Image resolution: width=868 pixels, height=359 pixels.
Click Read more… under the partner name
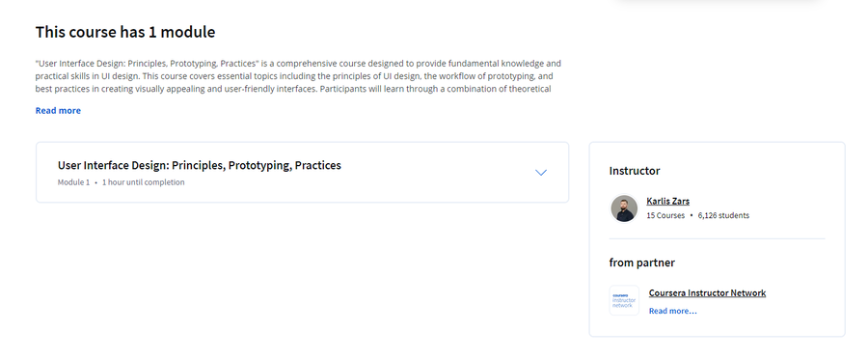tap(672, 311)
